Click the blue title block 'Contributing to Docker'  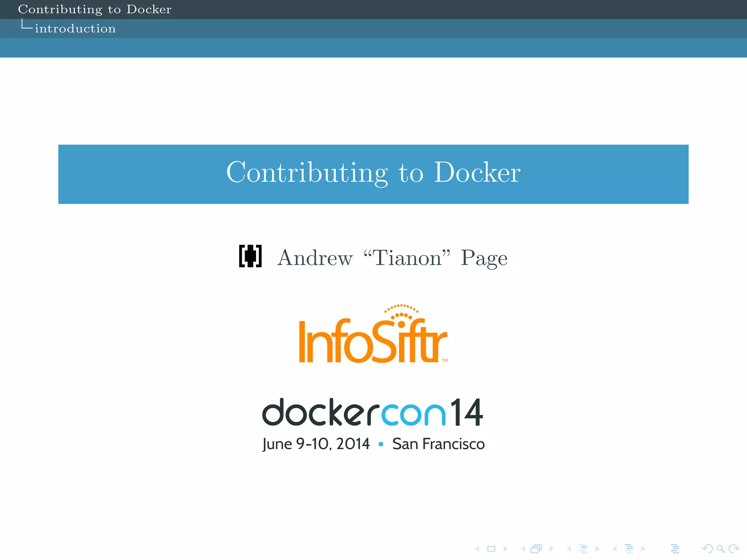[x=373, y=174]
